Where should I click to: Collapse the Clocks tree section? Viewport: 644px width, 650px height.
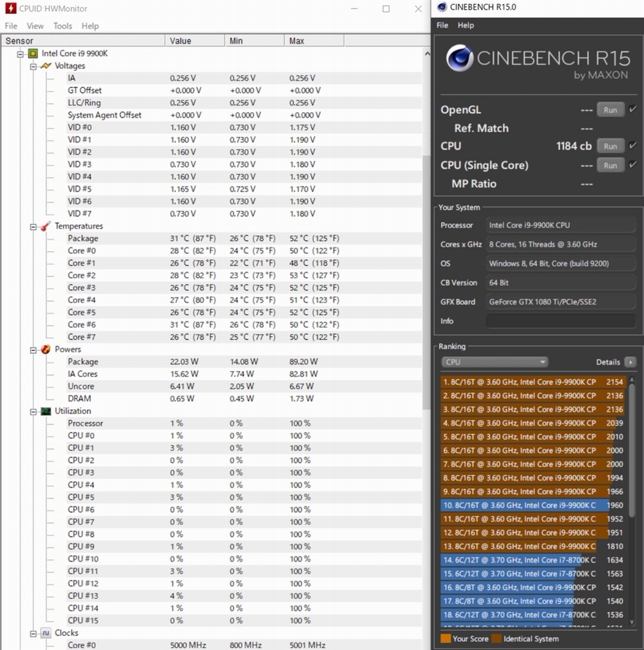[x=33, y=634]
